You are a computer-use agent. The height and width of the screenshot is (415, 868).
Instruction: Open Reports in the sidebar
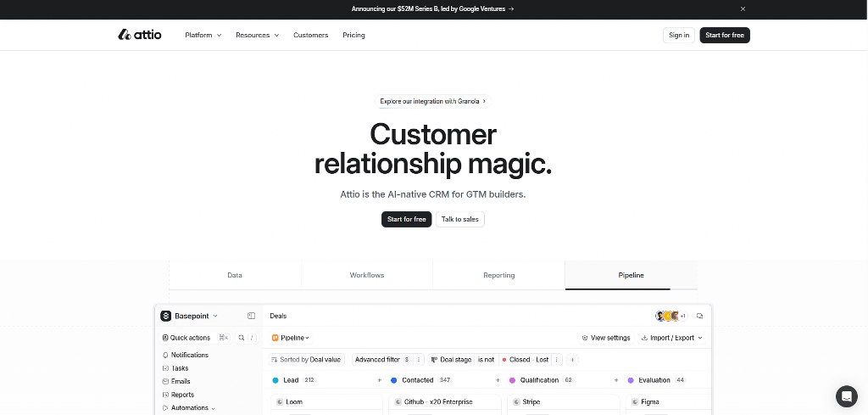point(178,395)
